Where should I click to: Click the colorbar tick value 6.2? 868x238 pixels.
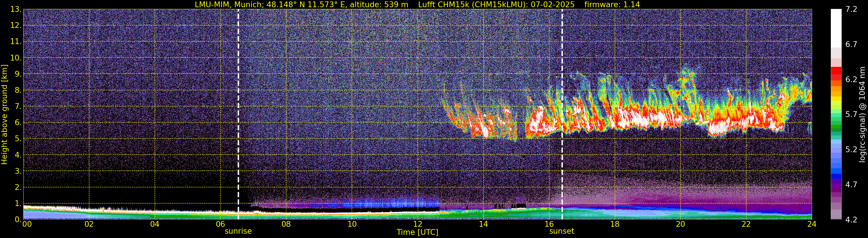(x=851, y=80)
